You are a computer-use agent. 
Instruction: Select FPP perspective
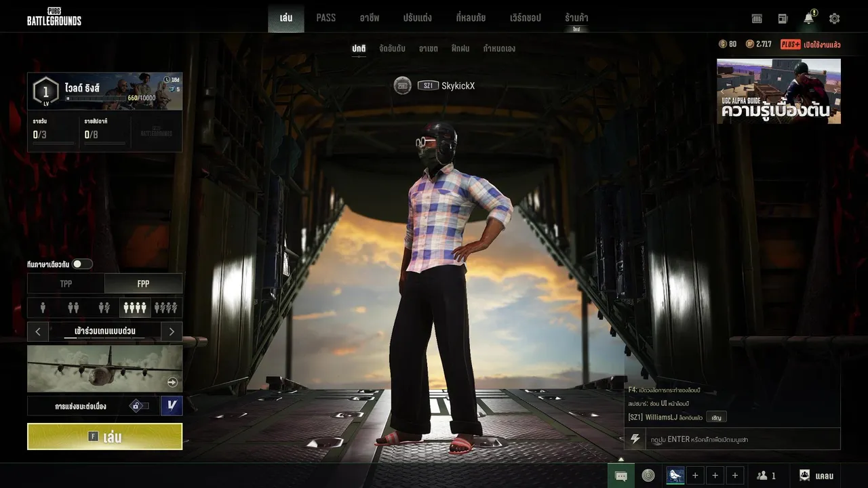point(143,283)
